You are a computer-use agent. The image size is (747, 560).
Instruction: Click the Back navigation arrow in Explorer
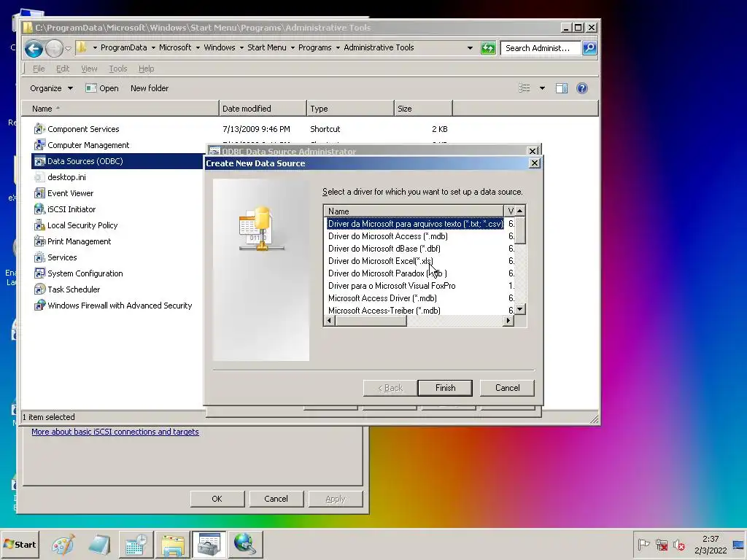coord(34,48)
